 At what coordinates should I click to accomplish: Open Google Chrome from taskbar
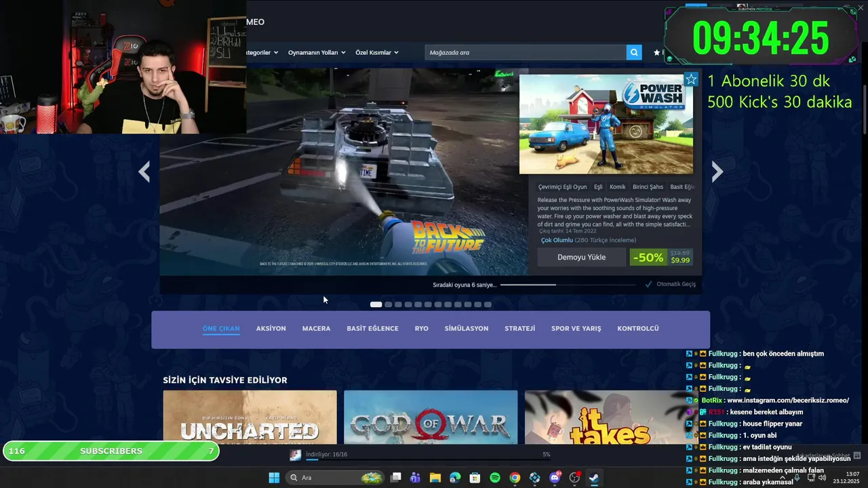pyautogui.click(x=515, y=478)
